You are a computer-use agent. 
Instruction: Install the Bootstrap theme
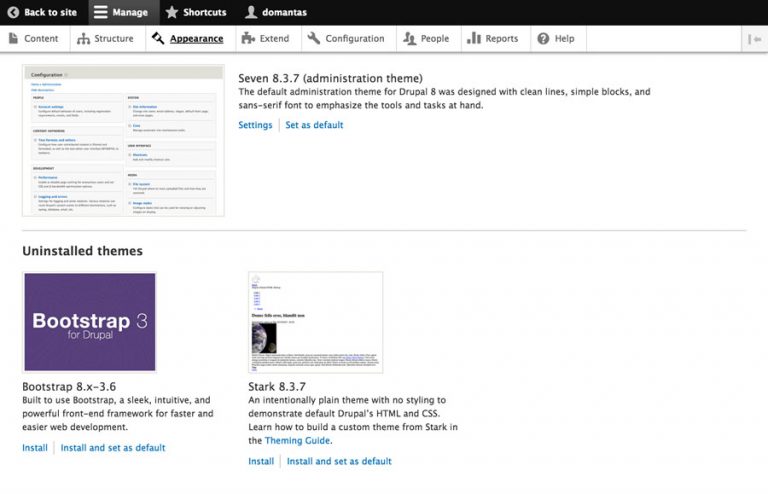(x=35, y=448)
